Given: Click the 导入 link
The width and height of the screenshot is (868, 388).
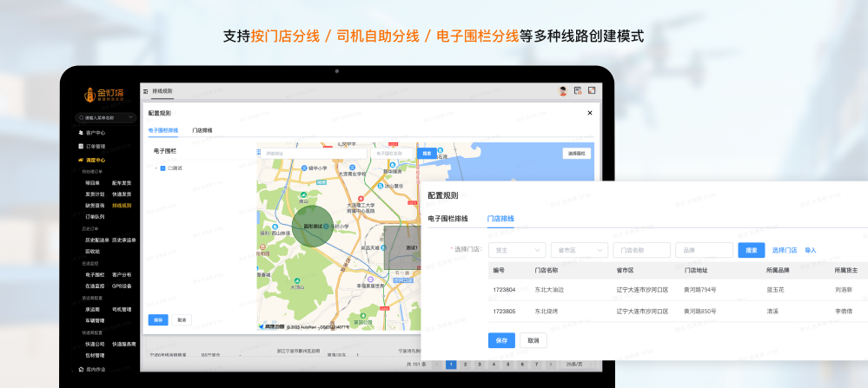Looking at the screenshot, I should [811, 250].
